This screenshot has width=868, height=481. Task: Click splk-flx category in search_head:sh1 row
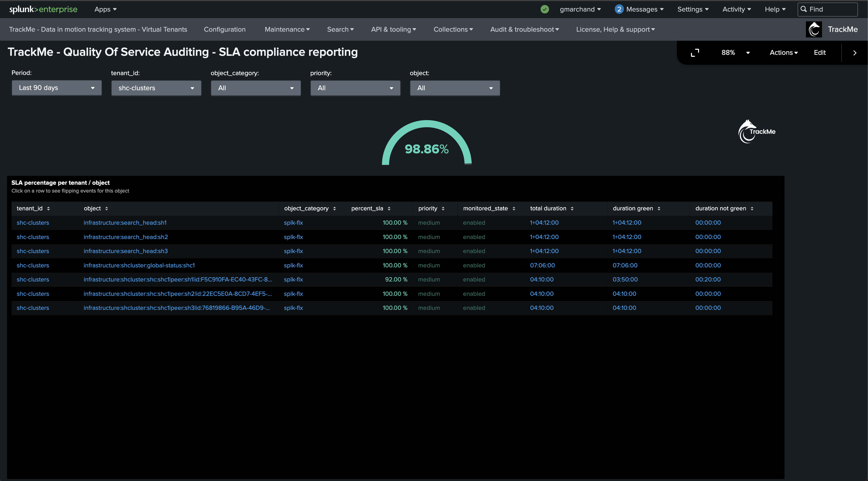point(293,223)
